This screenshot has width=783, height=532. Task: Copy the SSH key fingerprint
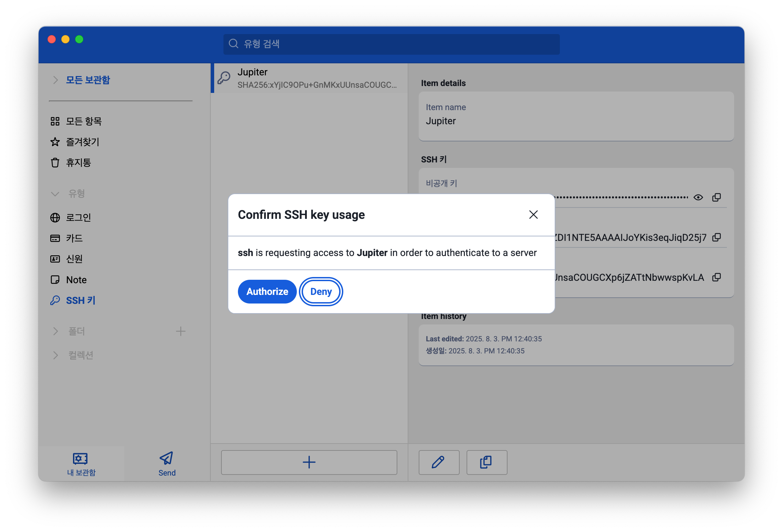pyautogui.click(x=717, y=277)
